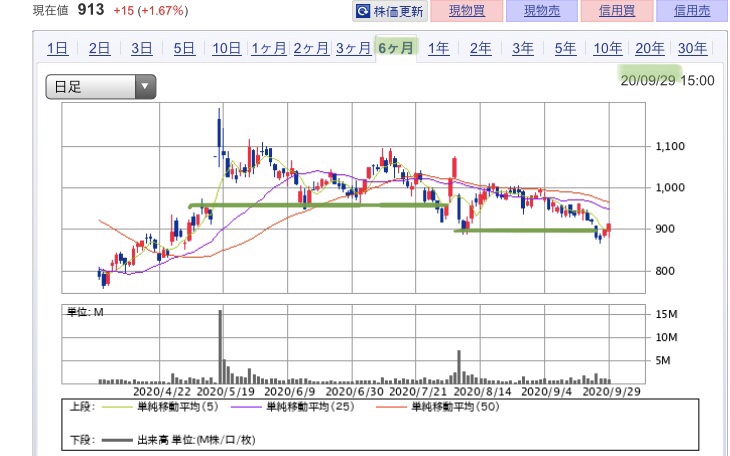Switch to the 1ヶ月 period
Image resolution: width=730 pixels, height=456 pixels.
click(x=269, y=48)
